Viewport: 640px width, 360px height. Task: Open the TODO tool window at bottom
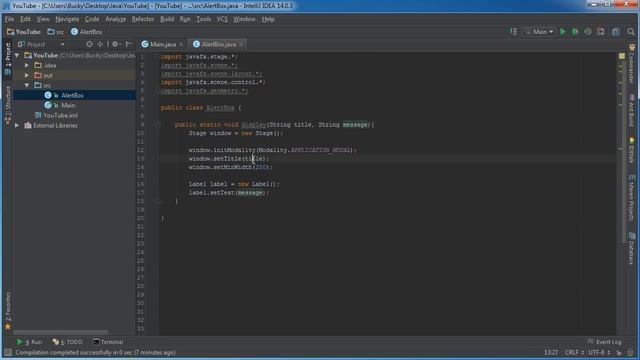[x=68, y=342]
